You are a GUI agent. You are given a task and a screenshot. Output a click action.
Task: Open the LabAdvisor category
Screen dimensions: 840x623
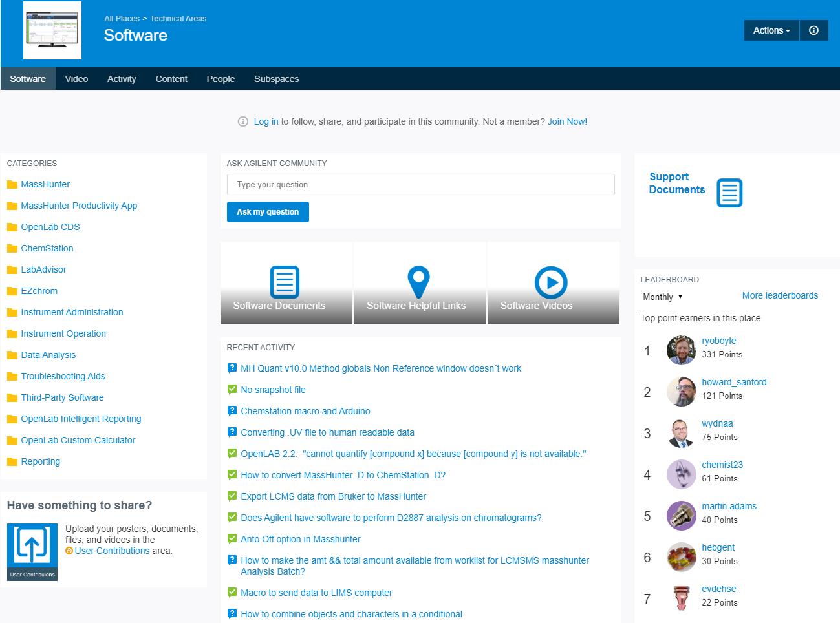(43, 269)
